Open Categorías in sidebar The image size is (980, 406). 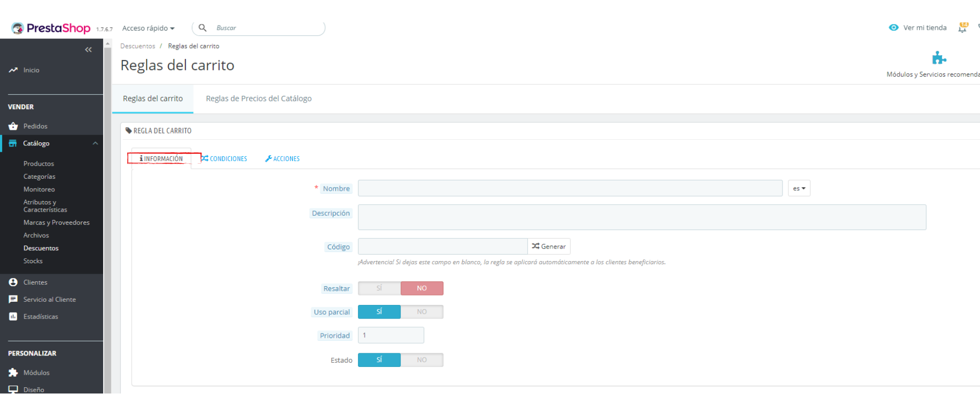(x=39, y=177)
